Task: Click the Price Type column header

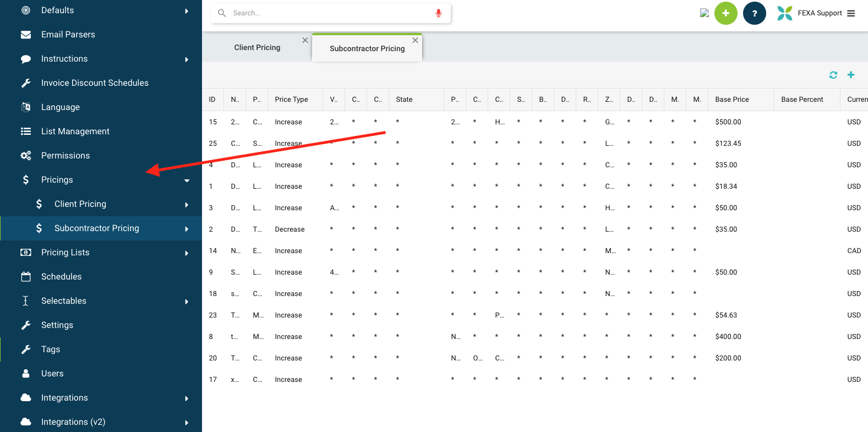Action: coord(291,100)
